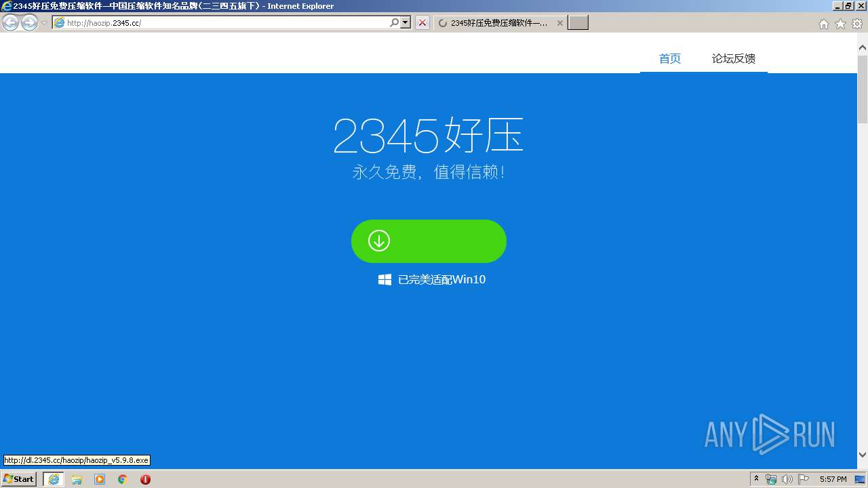Restore down the IE window
The image size is (868, 488).
(x=848, y=6)
